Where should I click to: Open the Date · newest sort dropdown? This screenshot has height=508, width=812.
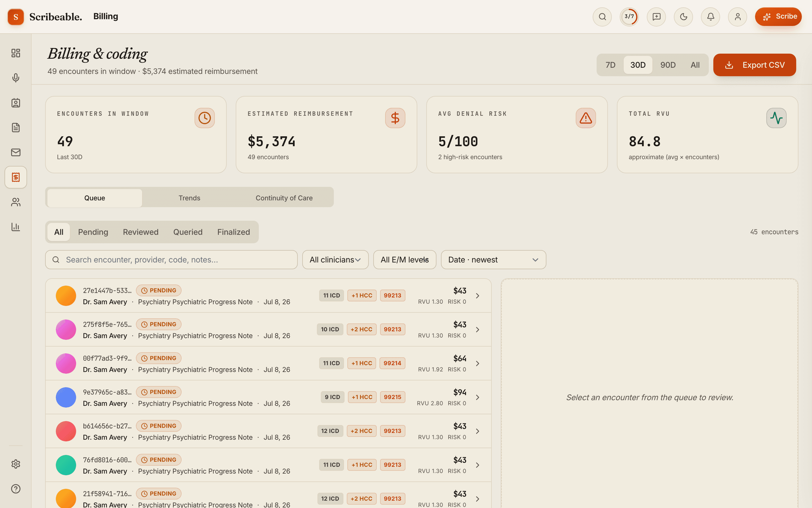[x=494, y=260]
